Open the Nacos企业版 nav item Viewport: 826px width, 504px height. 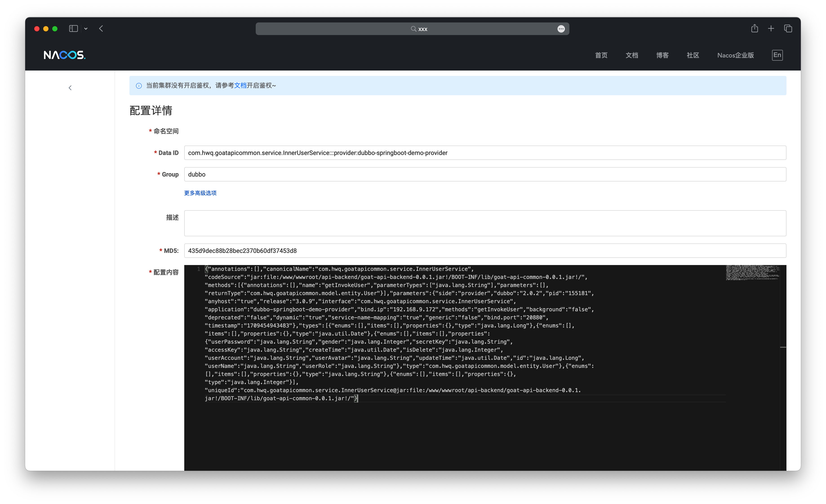(735, 55)
